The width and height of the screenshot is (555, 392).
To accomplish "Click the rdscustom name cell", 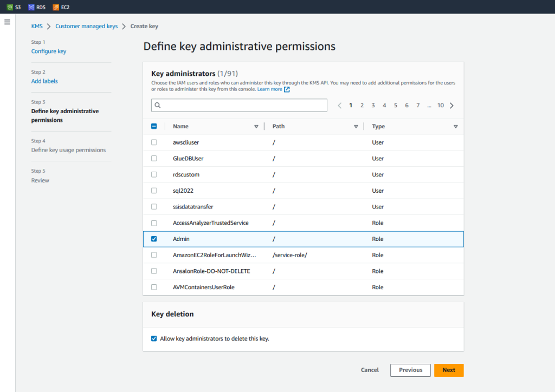I will coord(186,175).
